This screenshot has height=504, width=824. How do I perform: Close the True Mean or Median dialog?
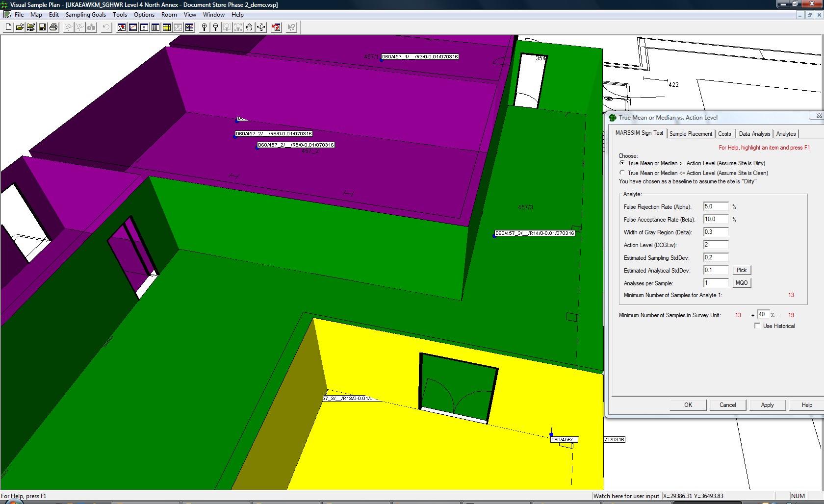coord(819,115)
